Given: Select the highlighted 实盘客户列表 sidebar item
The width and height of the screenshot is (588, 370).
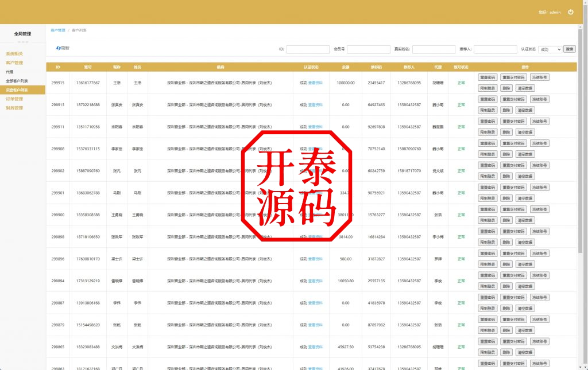Looking at the screenshot, I should tap(22, 90).
